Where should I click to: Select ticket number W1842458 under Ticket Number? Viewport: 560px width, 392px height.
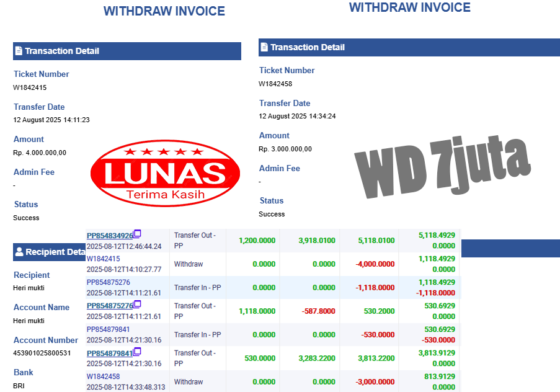[275, 84]
